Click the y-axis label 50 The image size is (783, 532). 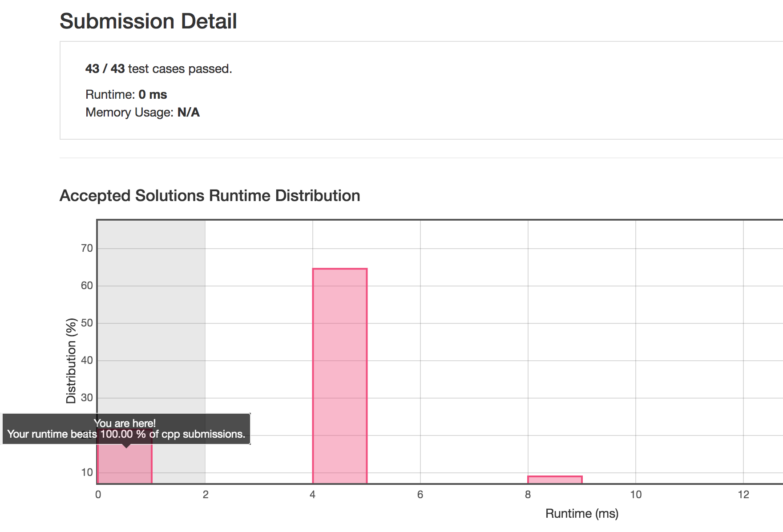(87, 323)
